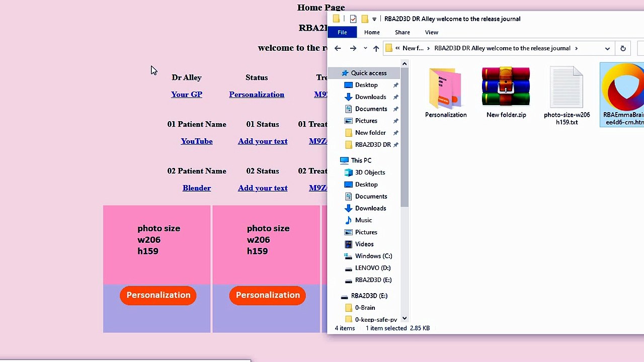The width and height of the screenshot is (644, 362).
Task: Click the Quick access star icon
Action: [344, 73]
